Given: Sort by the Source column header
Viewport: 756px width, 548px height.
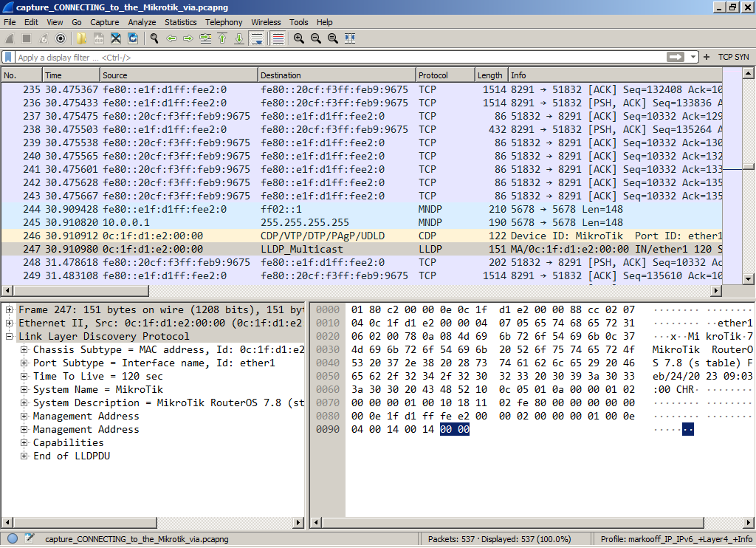Looking at the screenshot, I should [179, 75].
